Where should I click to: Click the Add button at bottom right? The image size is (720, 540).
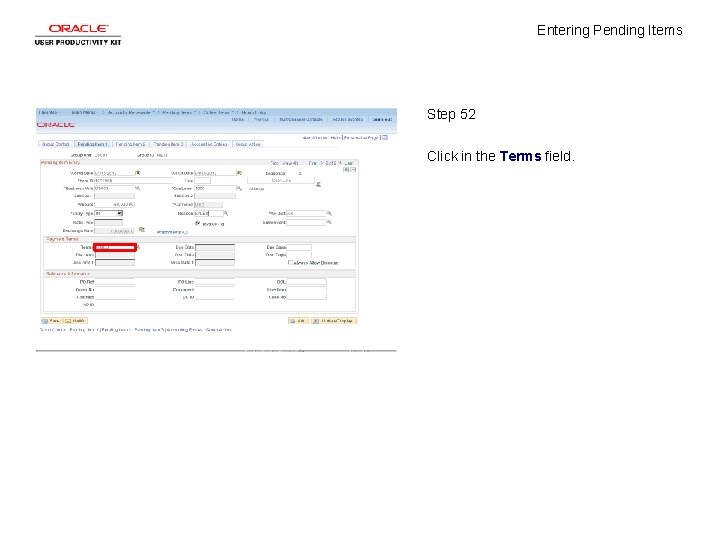tap(298, 321)
